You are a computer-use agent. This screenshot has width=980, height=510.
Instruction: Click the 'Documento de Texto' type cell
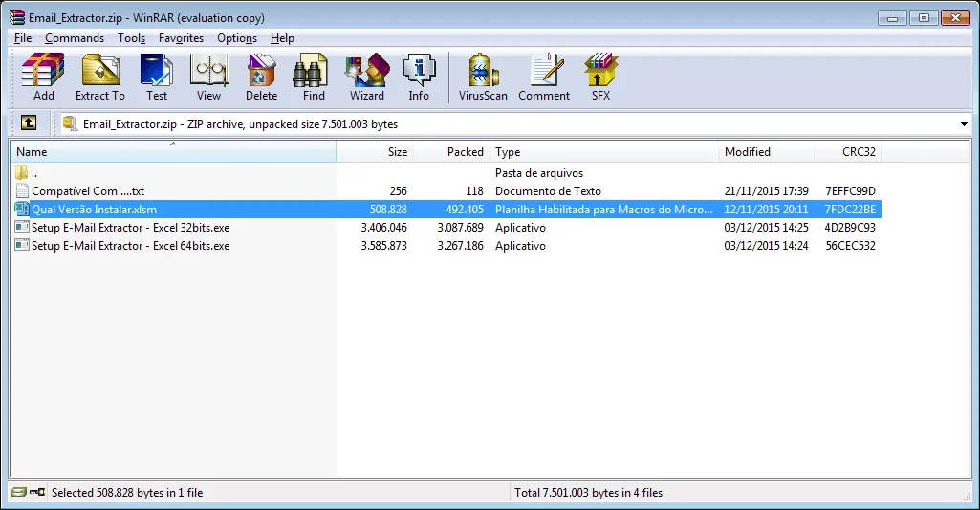[x=548, y=190]
